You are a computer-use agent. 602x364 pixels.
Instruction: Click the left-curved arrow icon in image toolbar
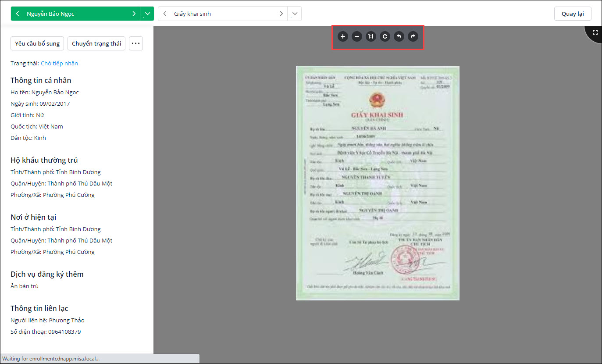pyautogui.click(x=399, y=37)
